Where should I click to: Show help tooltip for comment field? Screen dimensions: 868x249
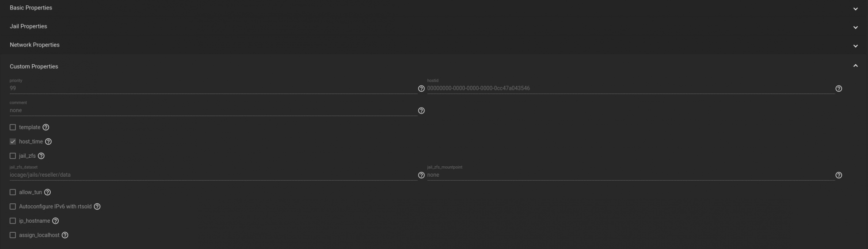pos(421,111)
